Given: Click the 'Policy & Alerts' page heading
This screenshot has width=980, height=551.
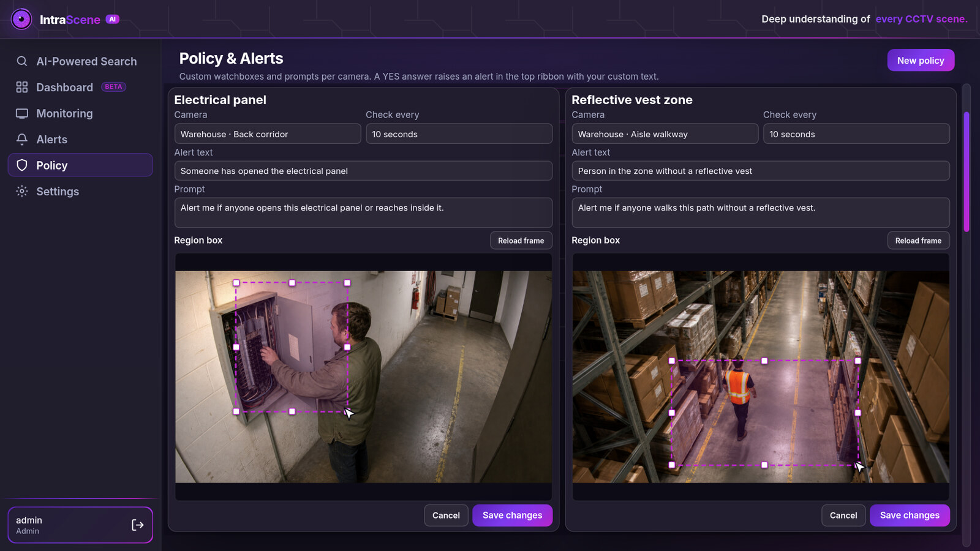Looking at the screenshot, I should 231,59.
